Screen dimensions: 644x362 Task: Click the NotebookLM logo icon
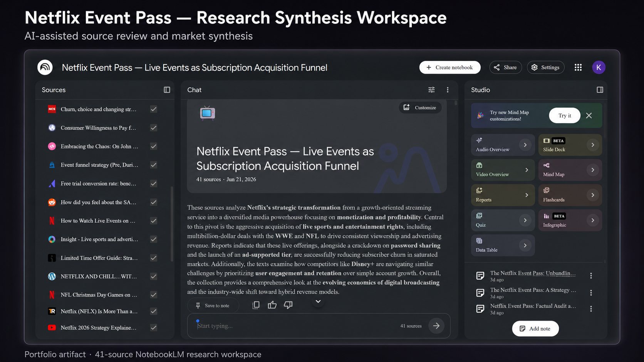(x=45, y=67)
